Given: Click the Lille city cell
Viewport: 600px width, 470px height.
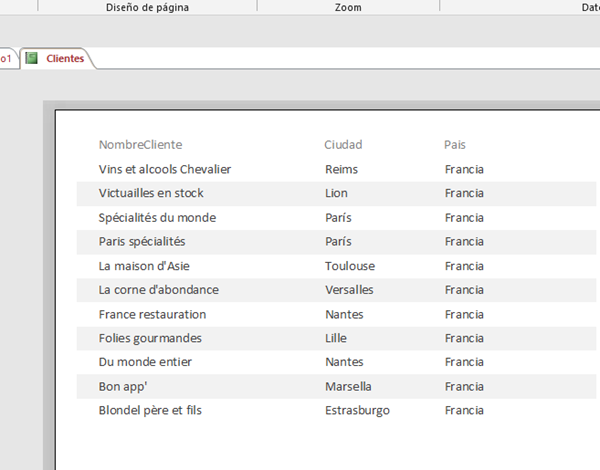Looking at the screenshot, I should click(336, 338).
